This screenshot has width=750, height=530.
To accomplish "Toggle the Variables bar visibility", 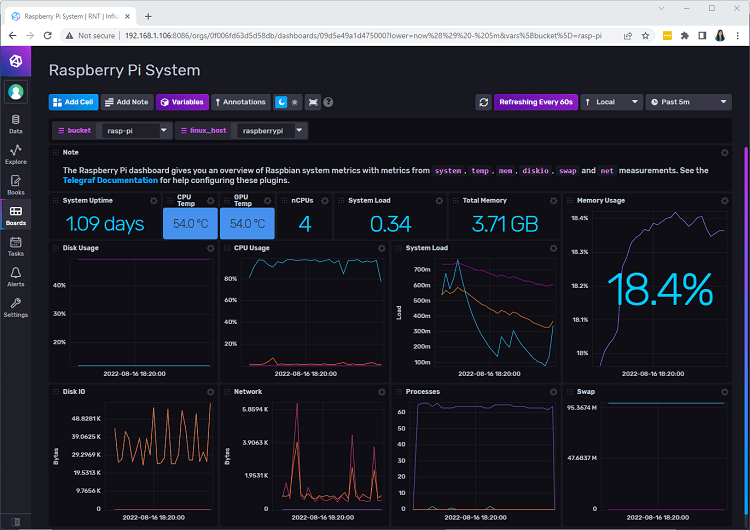I will pos(181,102).
